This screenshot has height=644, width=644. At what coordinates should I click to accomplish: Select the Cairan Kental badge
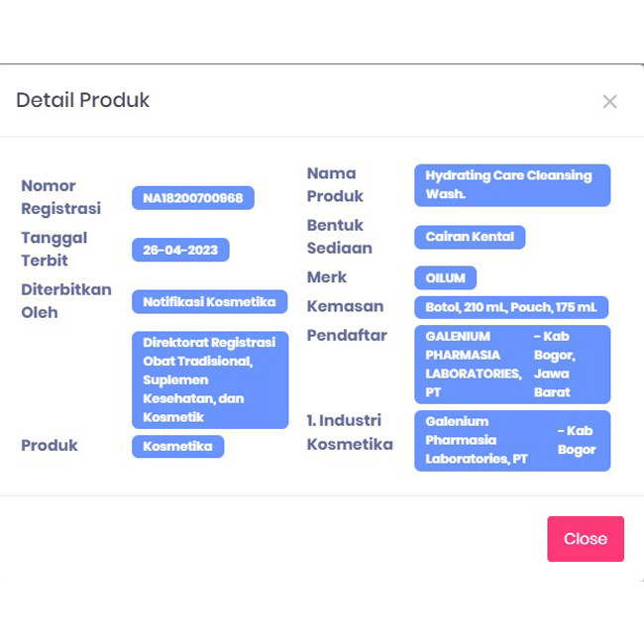[x=470, y=237]
